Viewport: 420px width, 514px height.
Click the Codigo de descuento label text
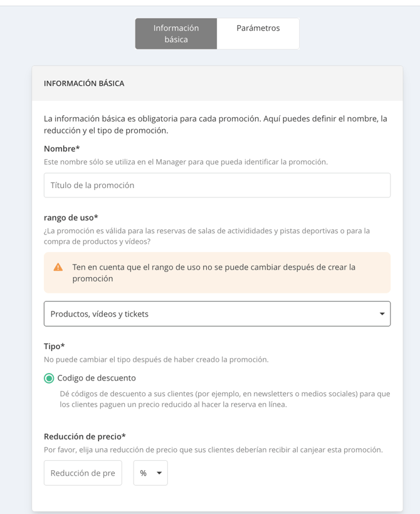(x=97, y=378)
